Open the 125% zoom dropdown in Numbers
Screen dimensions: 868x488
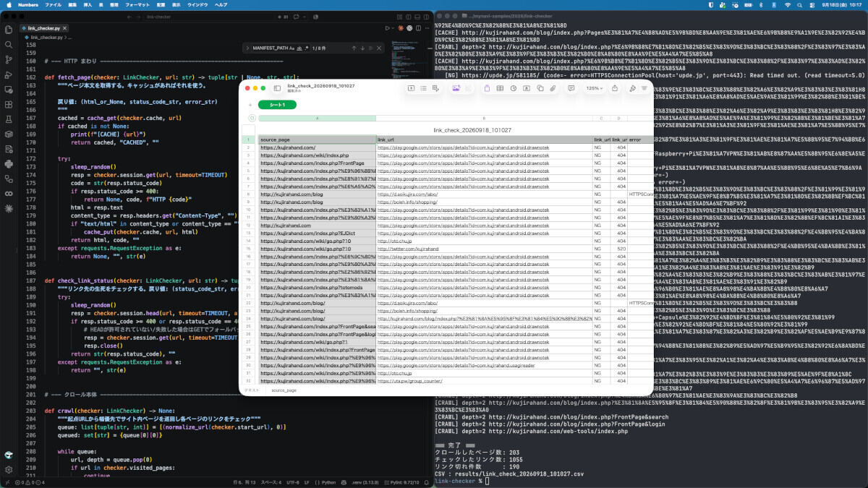click(x=595, y=88)
